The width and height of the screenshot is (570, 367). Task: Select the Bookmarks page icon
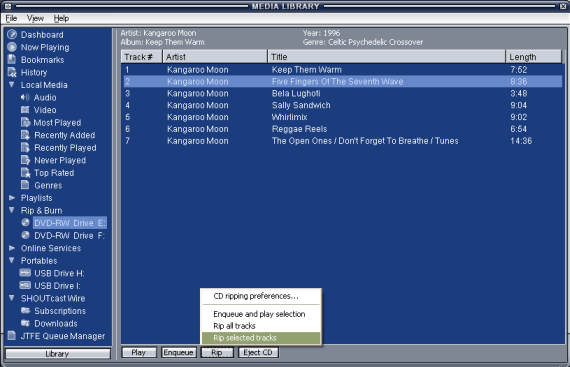pos(12,59)
